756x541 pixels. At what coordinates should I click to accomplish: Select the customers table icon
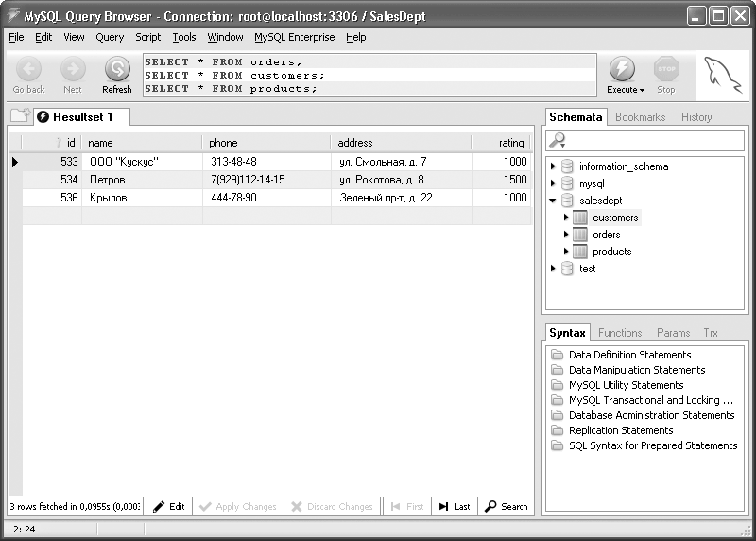(x=580, y=218)
